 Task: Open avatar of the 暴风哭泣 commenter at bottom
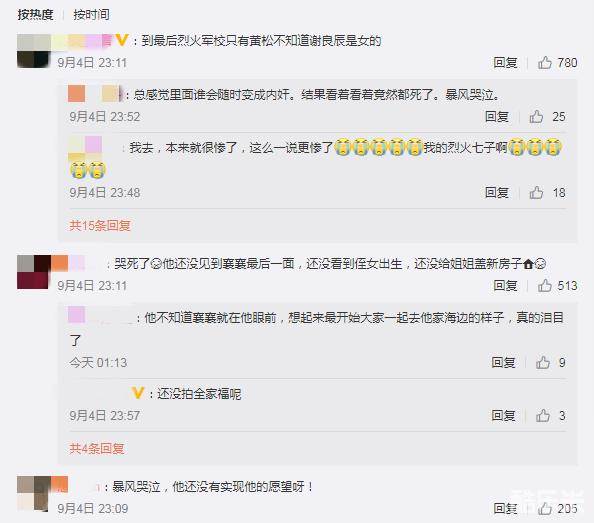click(x=34, y=494)
